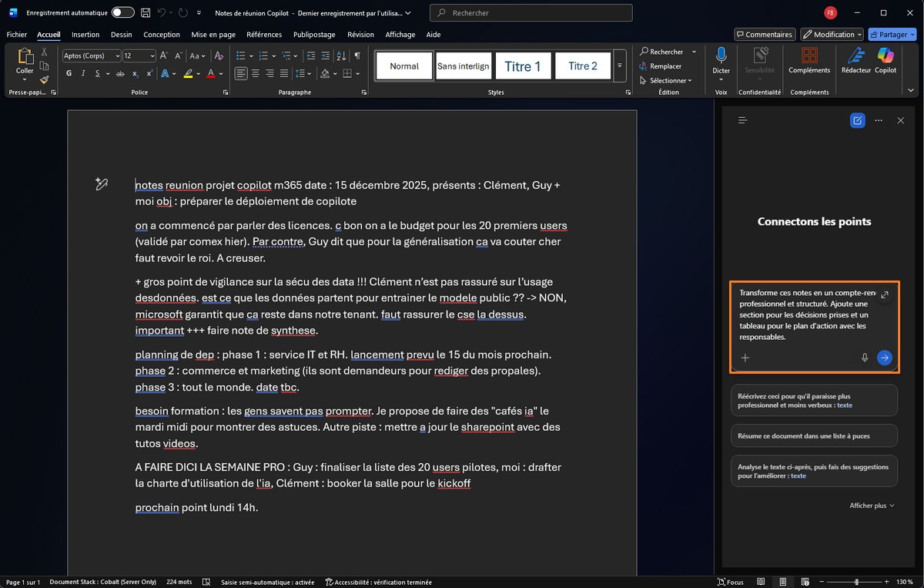The height and width of the screenshot is (588, 924).
Task: Toggle the show paragraph marks button
Action: pyautogui.click(x=357, y=55)
